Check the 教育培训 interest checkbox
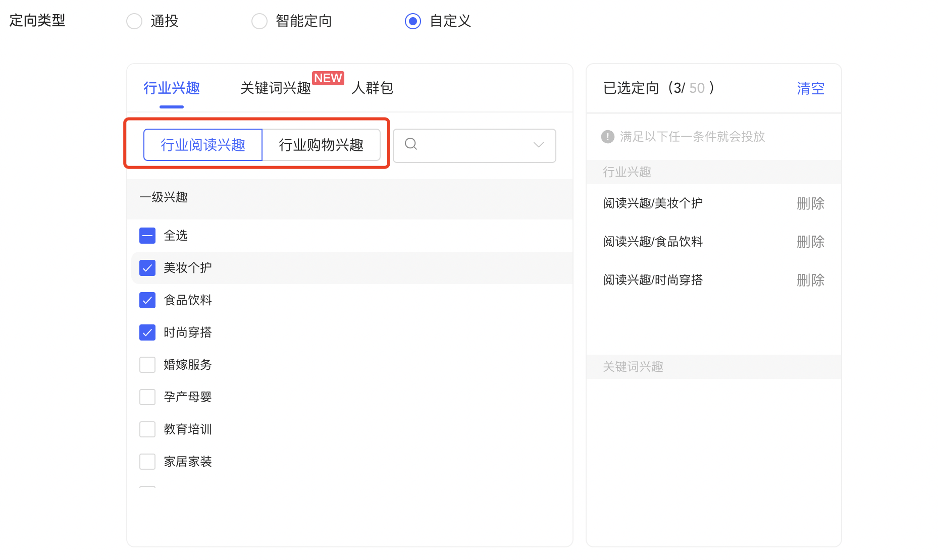Viewport: 938px width, 560px height. 147,429
